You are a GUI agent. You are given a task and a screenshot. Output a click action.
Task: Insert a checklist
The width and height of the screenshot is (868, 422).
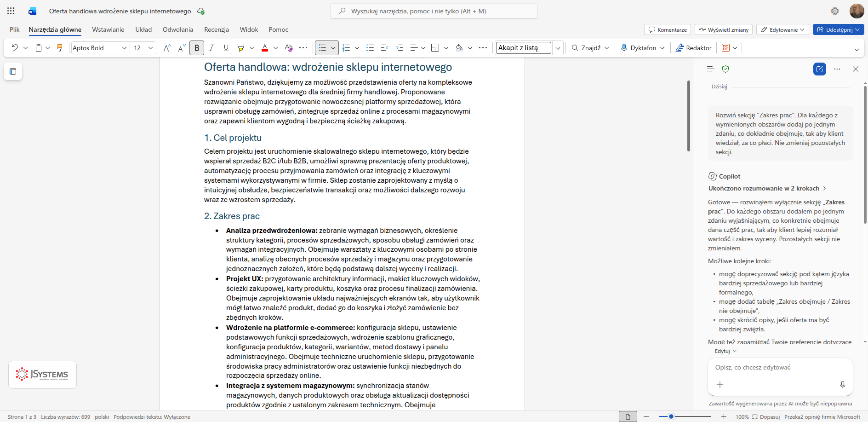pos(370,48)
